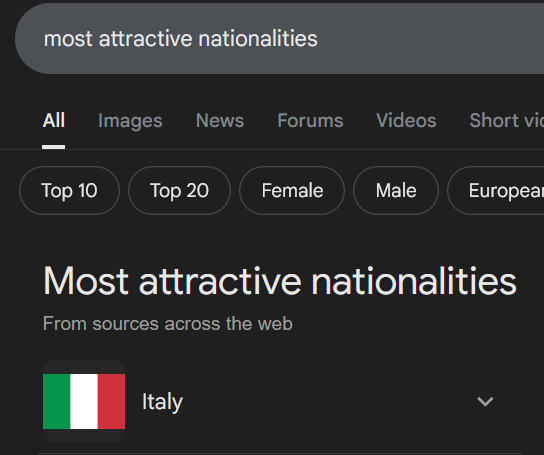Click the red stripe of Italy's flag
This screenshot has width=544, height=455.
point(111,401)
